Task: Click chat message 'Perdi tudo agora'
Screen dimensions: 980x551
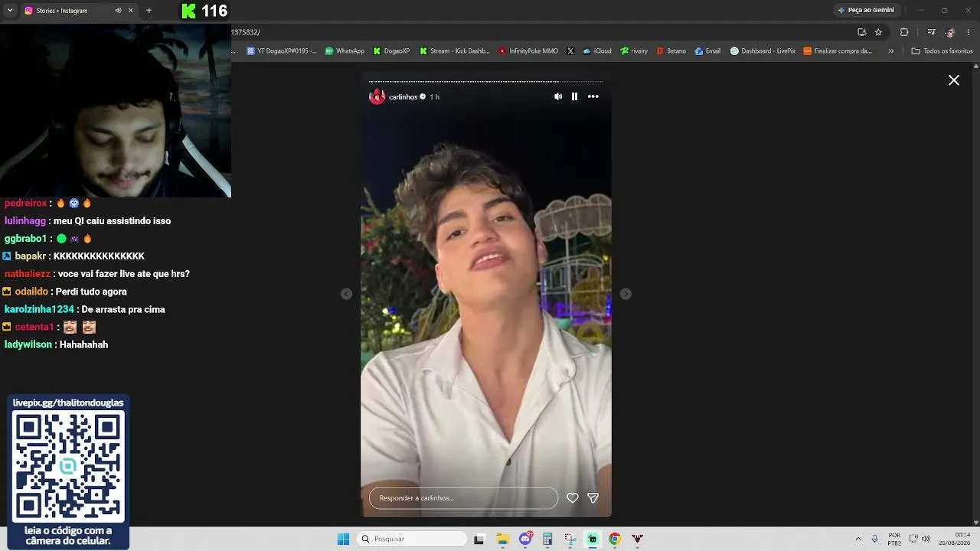Action: tap(91, 292)
